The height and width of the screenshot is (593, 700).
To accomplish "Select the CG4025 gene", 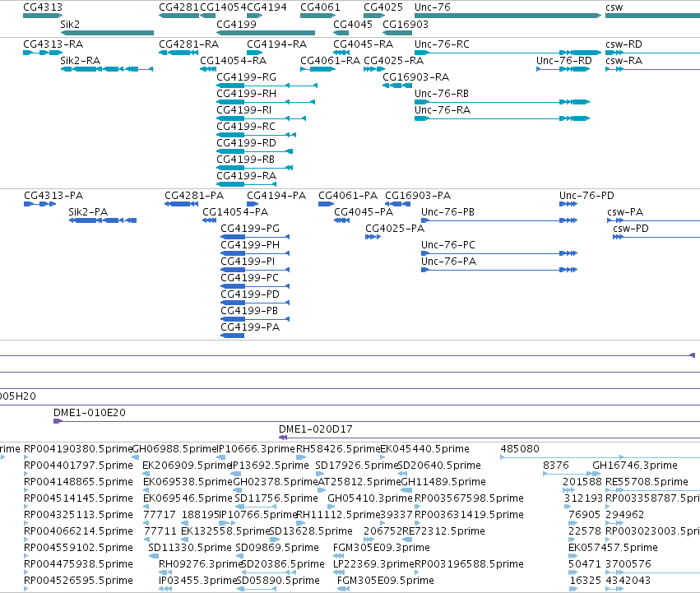I will click(374, 16).
